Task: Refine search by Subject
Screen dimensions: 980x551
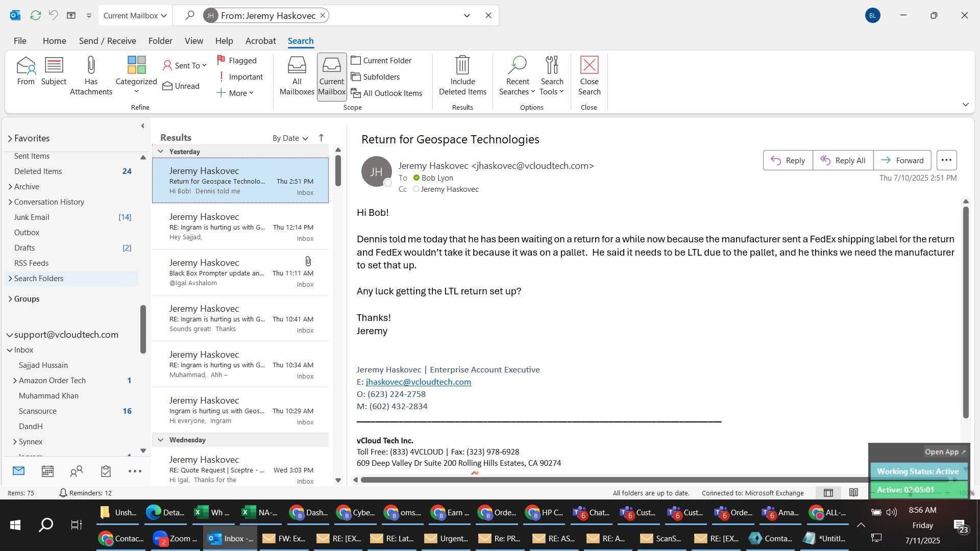Action: 54,71
